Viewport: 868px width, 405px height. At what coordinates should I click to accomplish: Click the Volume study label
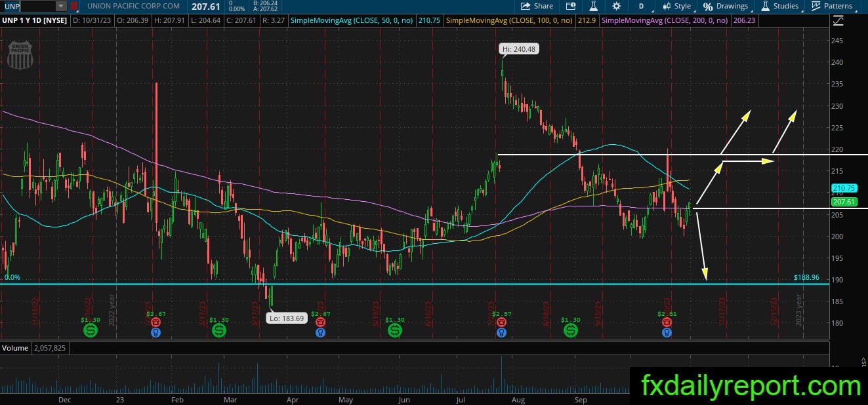click(x=14, y=348)
